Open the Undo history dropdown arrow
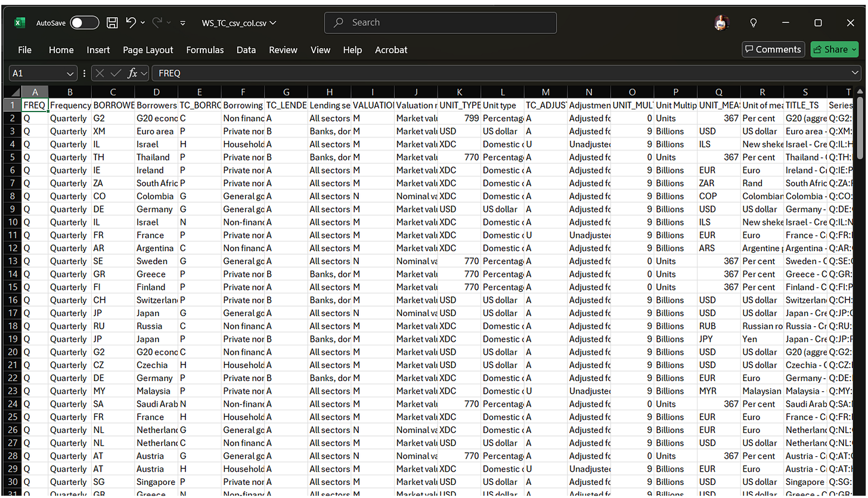This screenshot has width=868, height=498. click(x=143, y=23)
